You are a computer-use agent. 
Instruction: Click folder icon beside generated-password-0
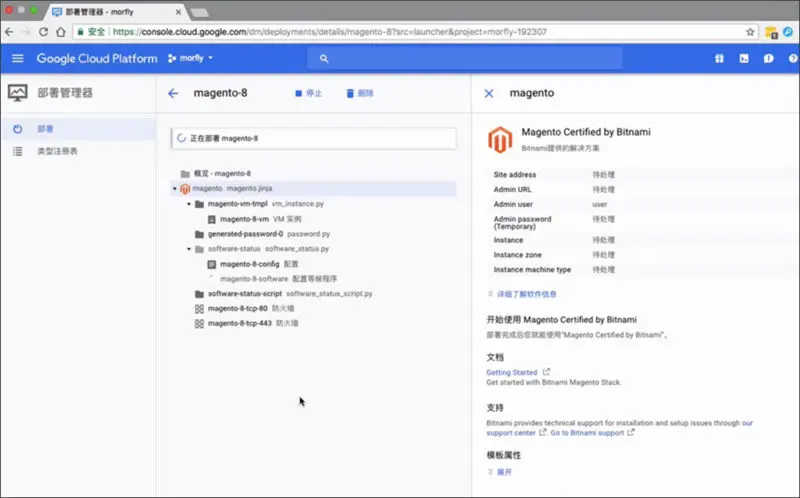click(x=199, y=234)
